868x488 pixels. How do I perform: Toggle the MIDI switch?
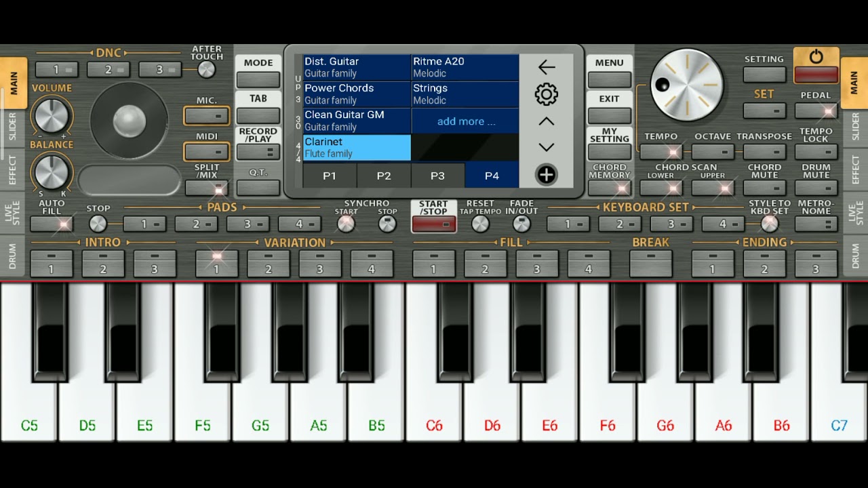pyautogui.click(x=207, y=152)
